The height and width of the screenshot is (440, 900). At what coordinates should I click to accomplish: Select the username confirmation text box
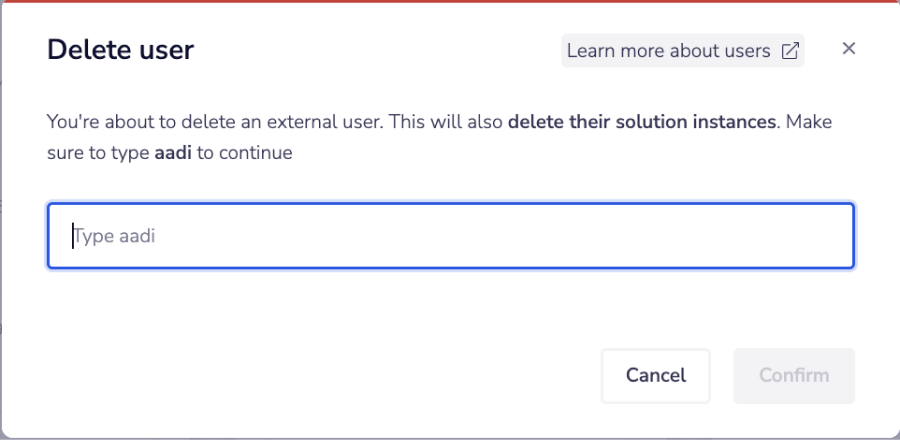(450, 237)
